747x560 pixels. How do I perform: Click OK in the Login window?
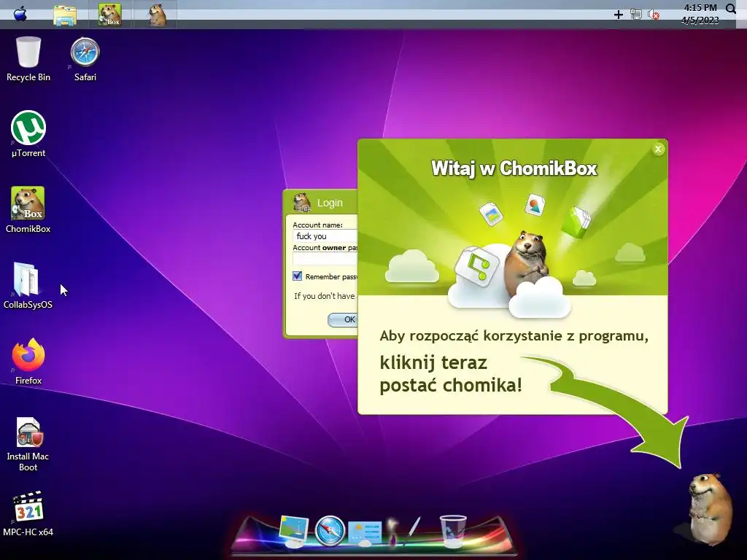point(343,319)
